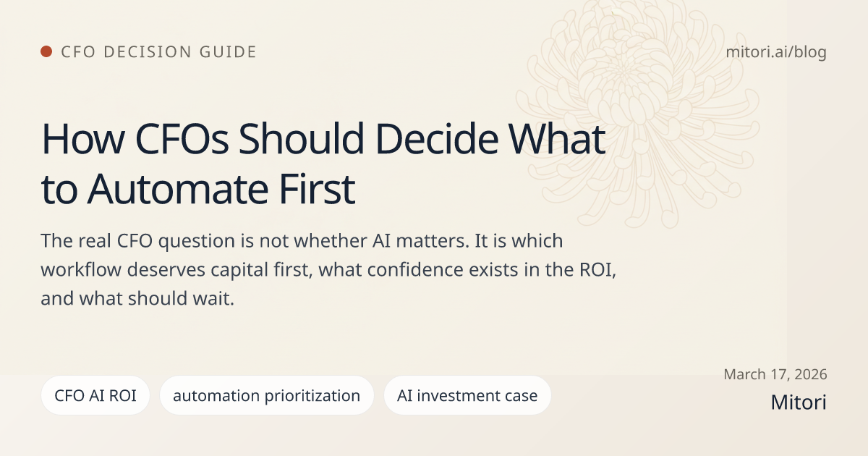Select the CFO AI ROI tag
This screenshot has height=456, width=868.
[x=95, y=395]
